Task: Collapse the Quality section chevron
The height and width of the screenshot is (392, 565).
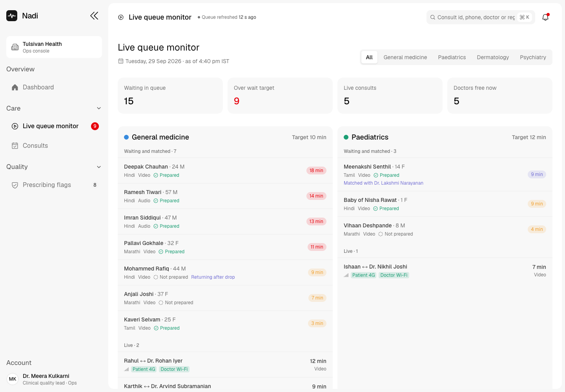Action: point(99,167)
